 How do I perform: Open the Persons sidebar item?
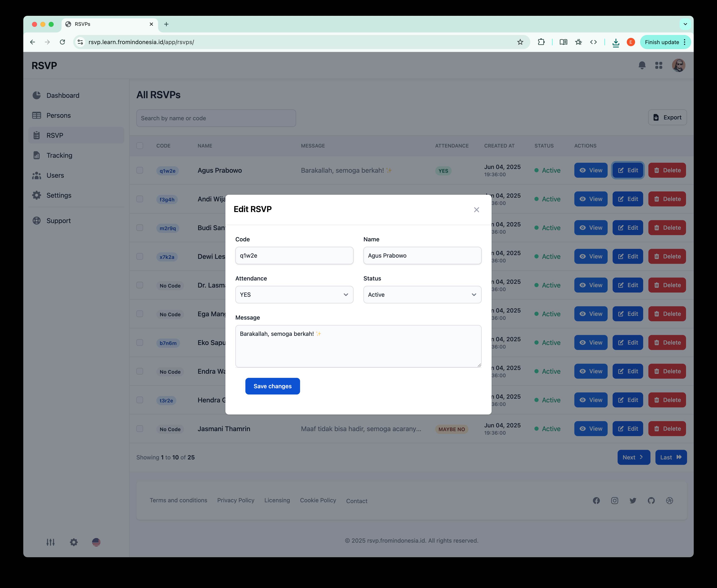[x=59, y=115]
